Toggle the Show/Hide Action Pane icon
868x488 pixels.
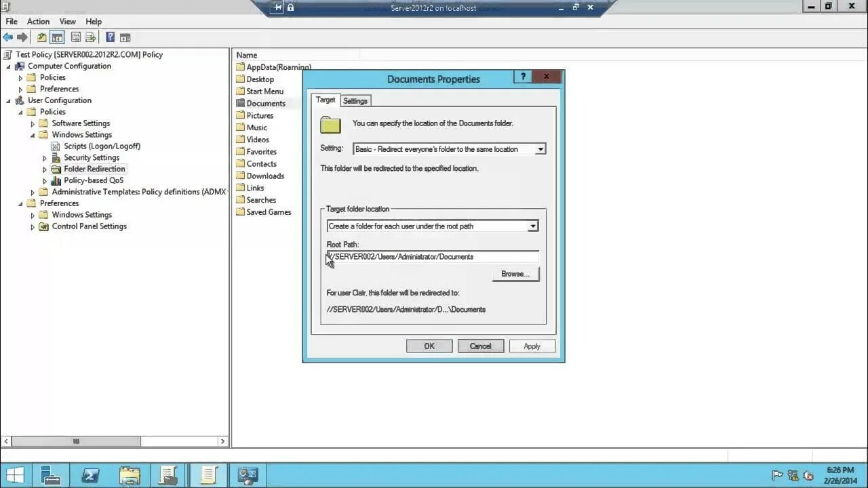[125, 37]
